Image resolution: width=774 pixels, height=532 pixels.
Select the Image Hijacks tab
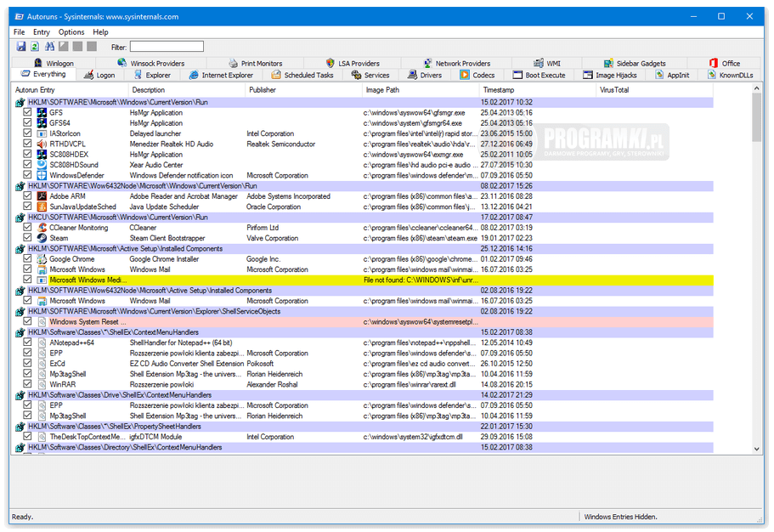(x=610, y=75)
